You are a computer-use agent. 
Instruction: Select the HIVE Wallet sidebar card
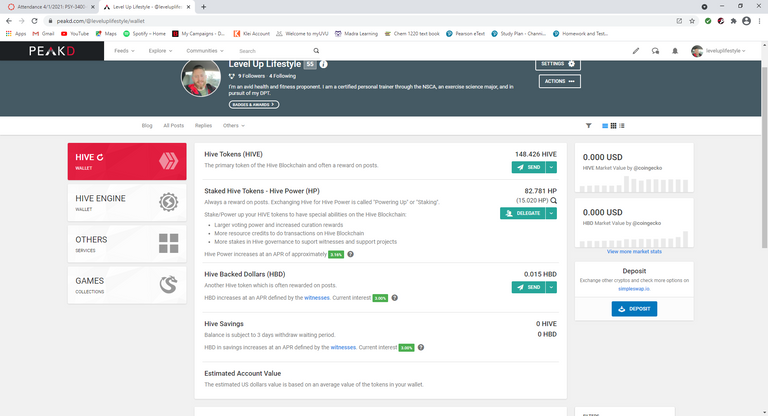(127, 162)
